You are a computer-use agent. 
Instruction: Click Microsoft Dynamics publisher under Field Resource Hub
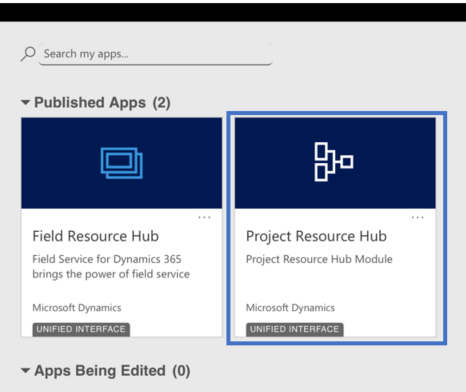coord(77,308)
